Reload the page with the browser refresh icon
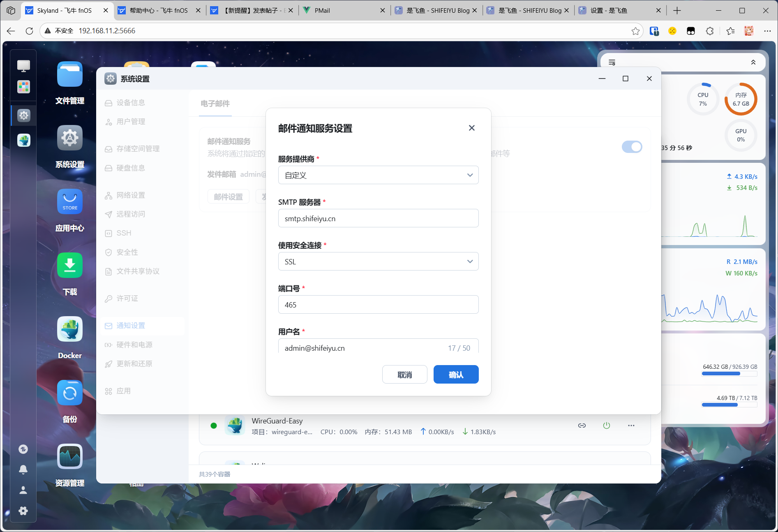Screen dimensions: 778x532 click(x=29, y=31)
